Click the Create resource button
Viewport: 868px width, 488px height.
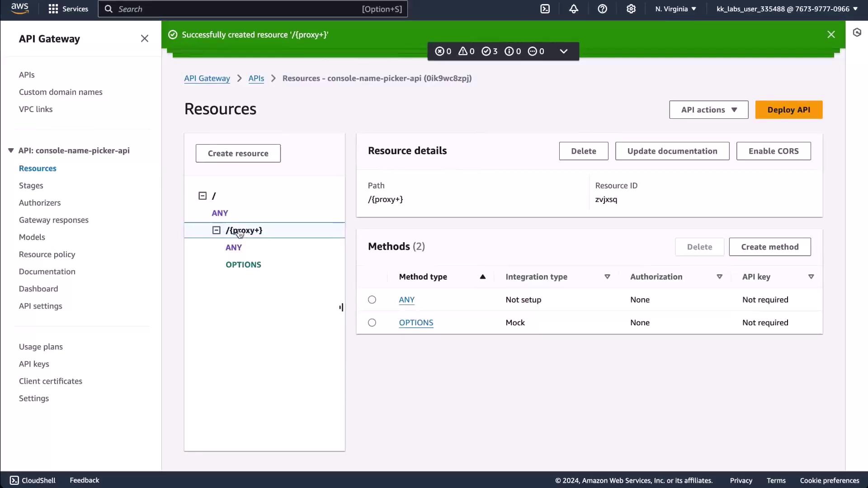(x=238, y=153)
